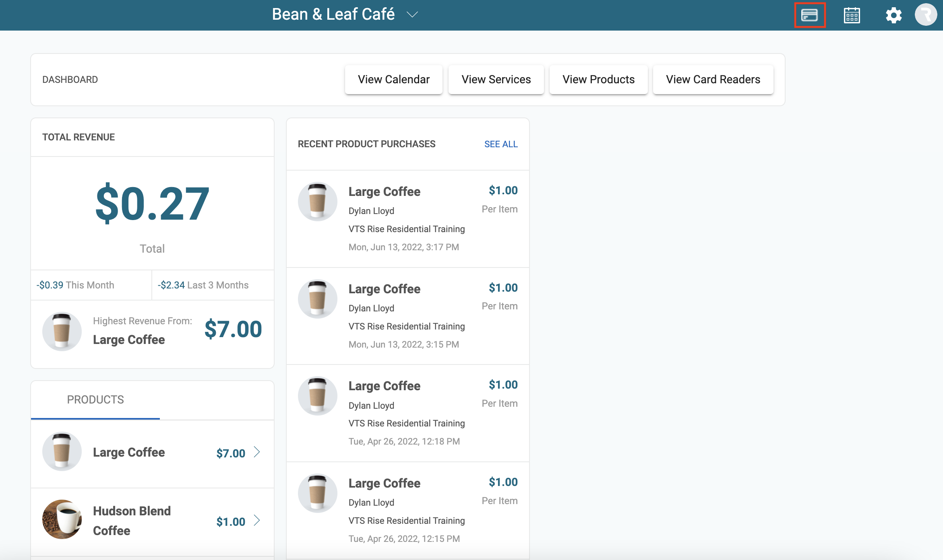Click the user profile avatar
Image resolution: width=943 pixels, height=560 pixels.
[926, 15]
